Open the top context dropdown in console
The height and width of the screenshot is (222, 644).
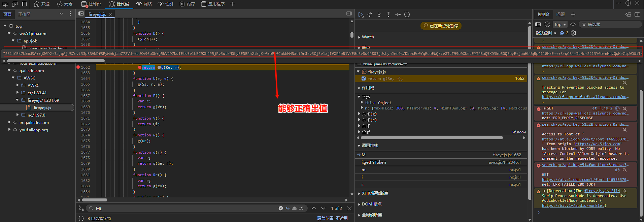[560, 24]
